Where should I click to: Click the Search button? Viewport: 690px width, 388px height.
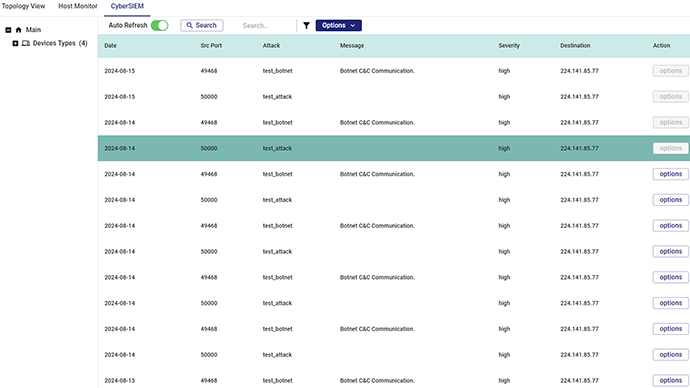(202, 26)
